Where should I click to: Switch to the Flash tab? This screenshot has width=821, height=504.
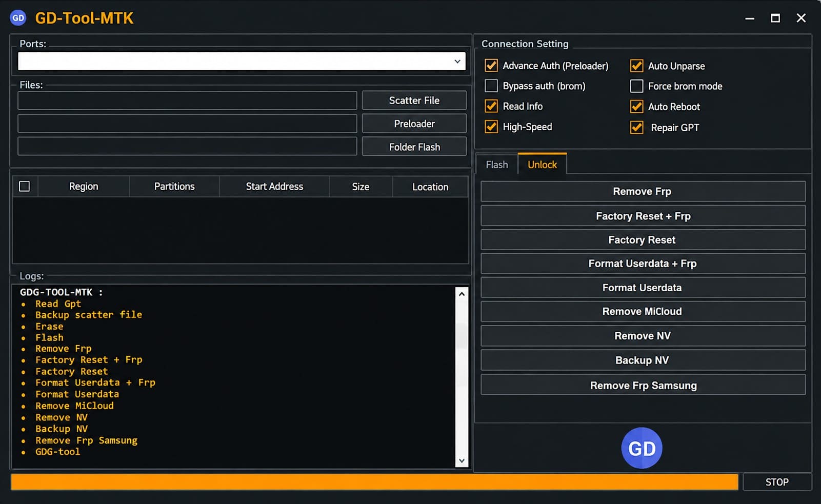tap(497, 165)
